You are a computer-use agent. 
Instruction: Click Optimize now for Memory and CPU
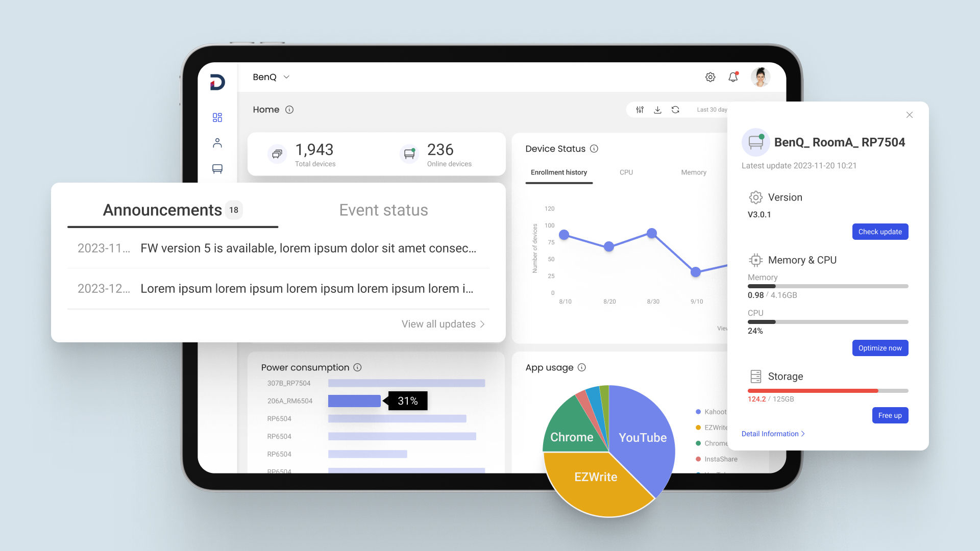click(880, 348)
